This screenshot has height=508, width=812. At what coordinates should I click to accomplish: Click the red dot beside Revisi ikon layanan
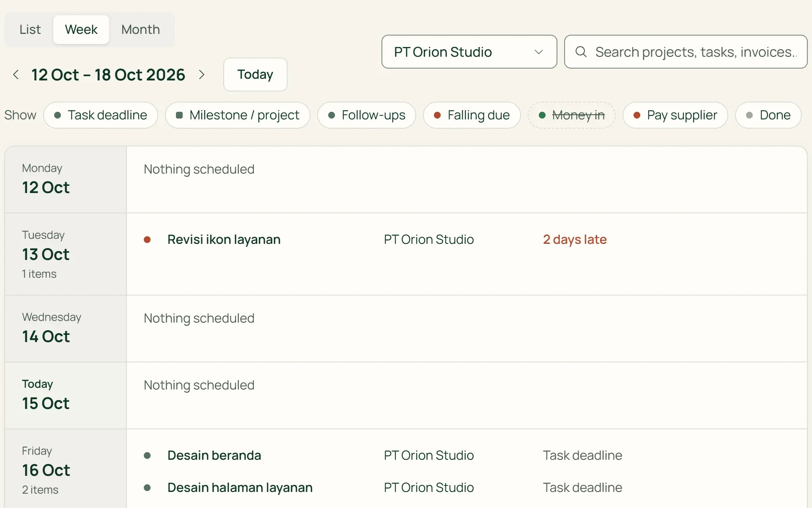click(147, 240)
